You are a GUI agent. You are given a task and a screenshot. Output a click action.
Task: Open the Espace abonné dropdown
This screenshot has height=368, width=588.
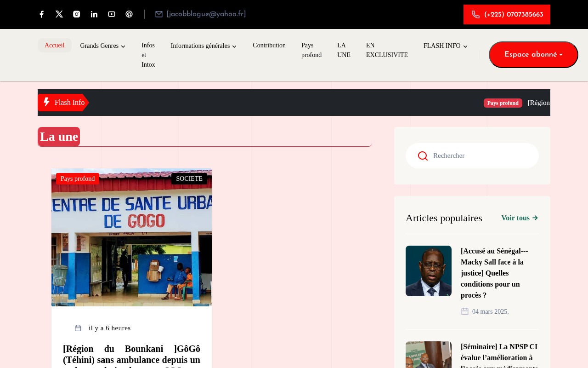tap(533, 55)
